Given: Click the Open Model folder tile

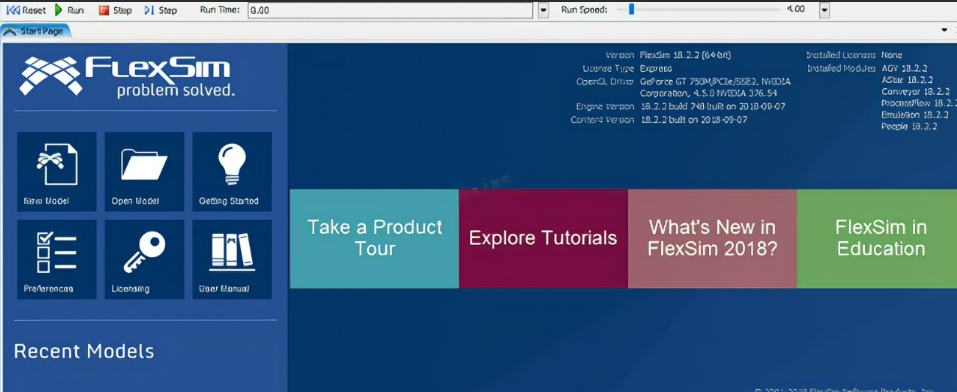Looking at the screenshot, I should (144, 172).
